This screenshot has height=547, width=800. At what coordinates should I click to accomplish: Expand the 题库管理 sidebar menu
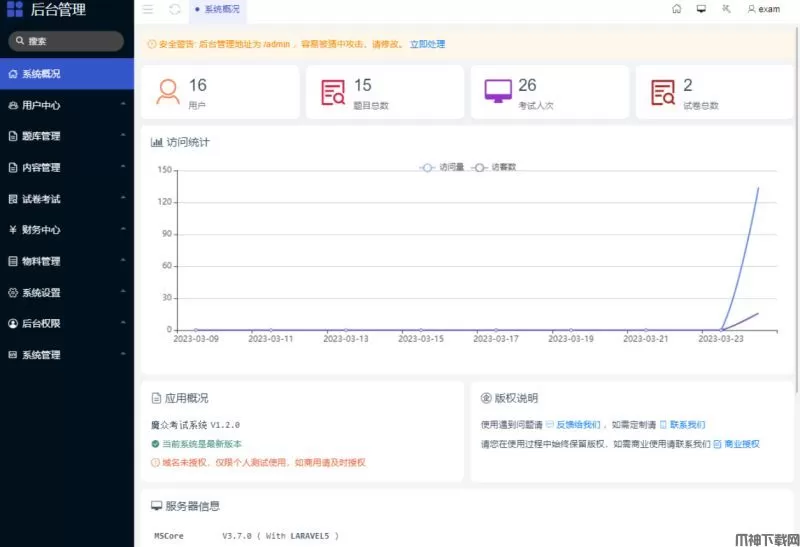[66, 136]
